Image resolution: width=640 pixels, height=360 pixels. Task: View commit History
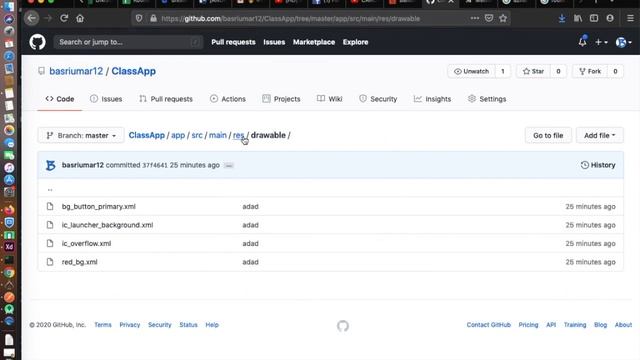point(598,165)
